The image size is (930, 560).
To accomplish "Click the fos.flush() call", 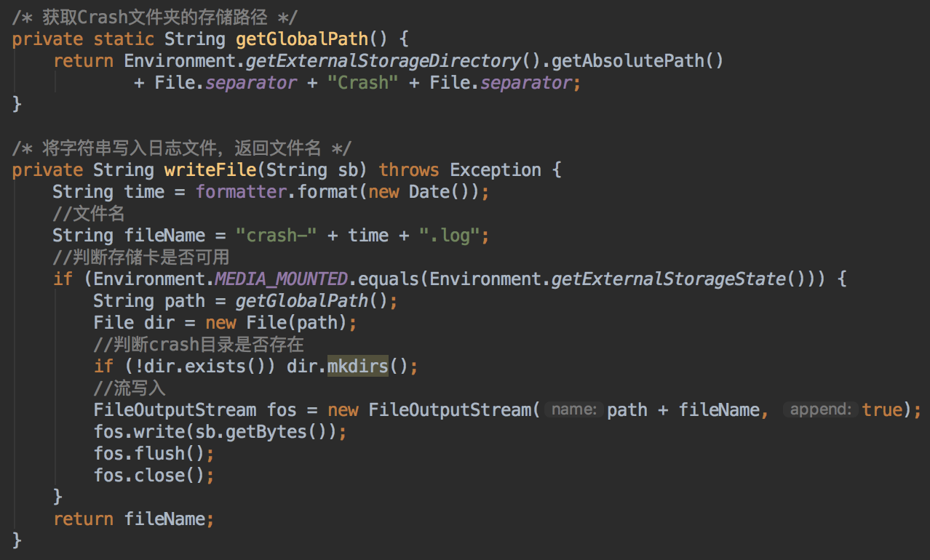I will [155, 453].
